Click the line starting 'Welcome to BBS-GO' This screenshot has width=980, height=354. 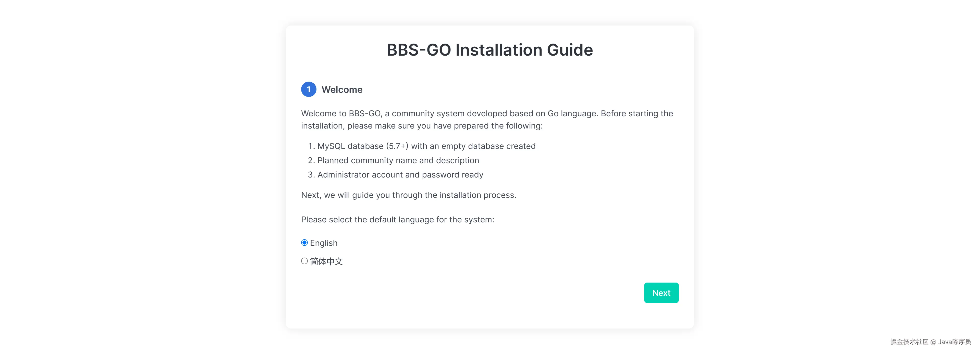(x=487, y=113)
